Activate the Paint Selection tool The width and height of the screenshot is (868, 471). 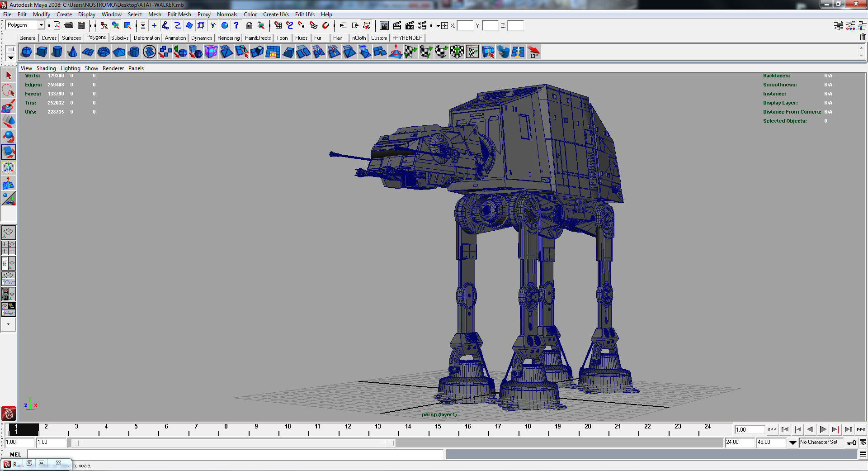coord(9,106)
